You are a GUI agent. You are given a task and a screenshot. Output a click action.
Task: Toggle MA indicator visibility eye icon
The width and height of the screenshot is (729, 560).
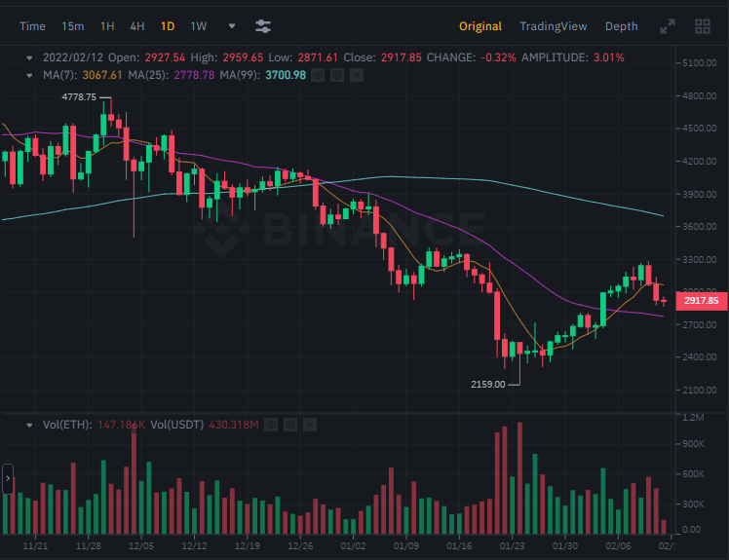pyautogui.click(x=318, y=75)
